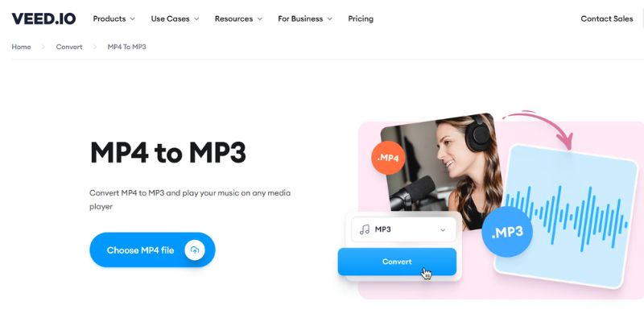
Task: Go to the Pricing page
Action: pyautogui.click(x=361, y=19)
